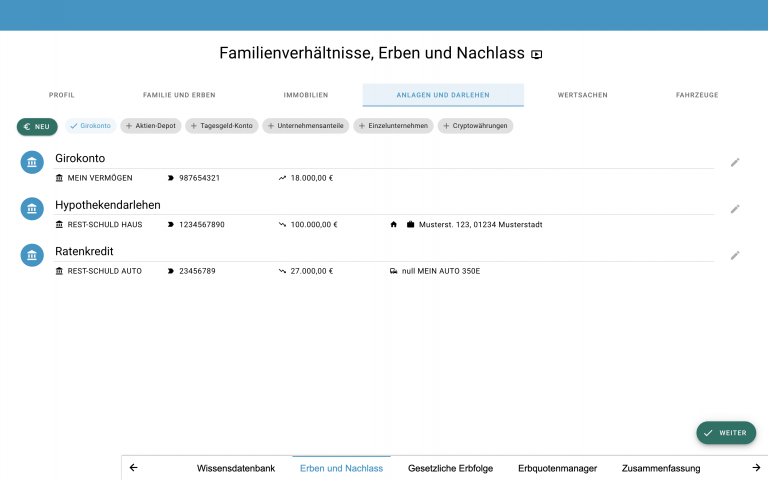The height and width of the screenshot is (480, 768).
Task: Click trending-down icon beside 27.000,00 €
Action: pyautogui.click(x=282, y=271)
